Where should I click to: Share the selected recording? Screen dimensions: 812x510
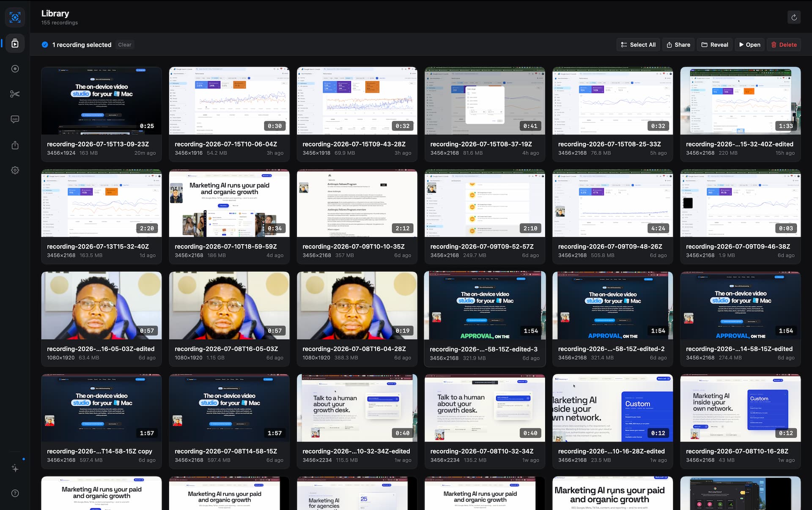point(678,45)
